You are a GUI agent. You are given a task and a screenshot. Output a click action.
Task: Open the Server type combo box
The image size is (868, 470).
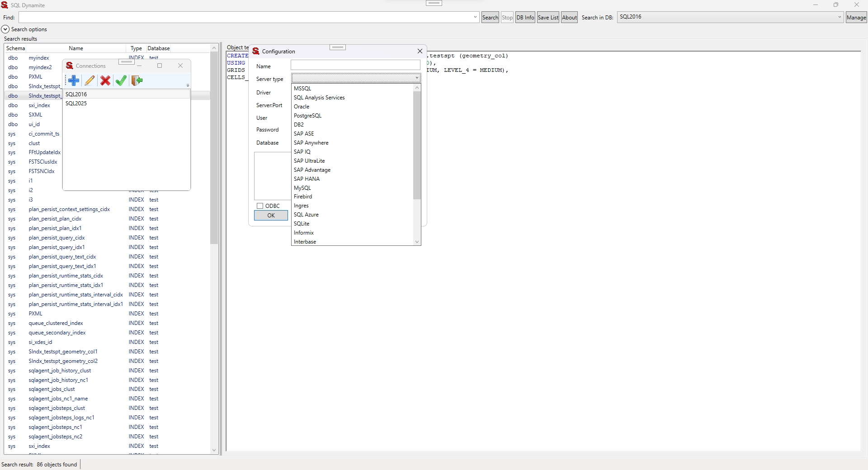[x=356, y=78]
